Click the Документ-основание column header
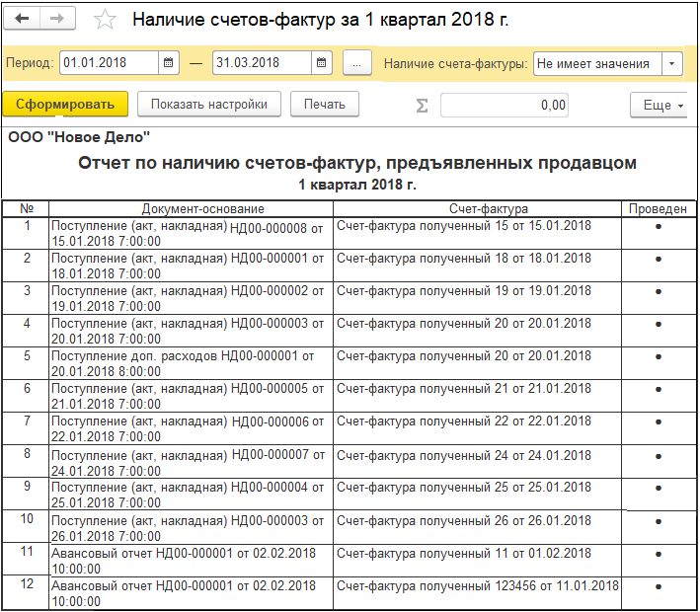 click(191, 208)
